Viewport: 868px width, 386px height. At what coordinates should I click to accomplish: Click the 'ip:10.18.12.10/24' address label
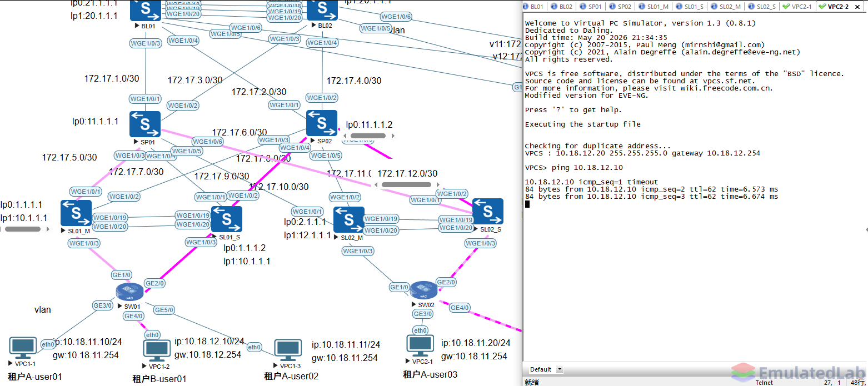click(x=209, y=341)
